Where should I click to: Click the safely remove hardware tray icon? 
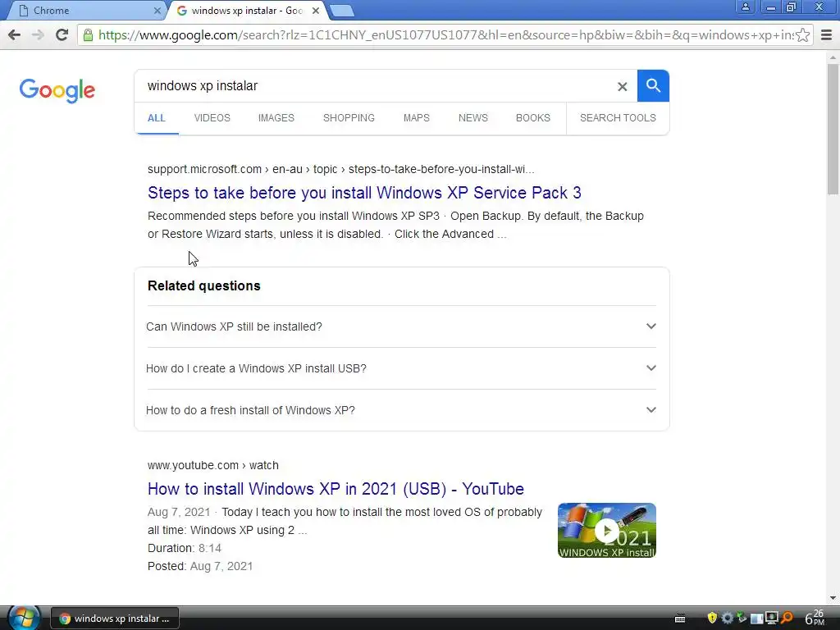[742, 619]
